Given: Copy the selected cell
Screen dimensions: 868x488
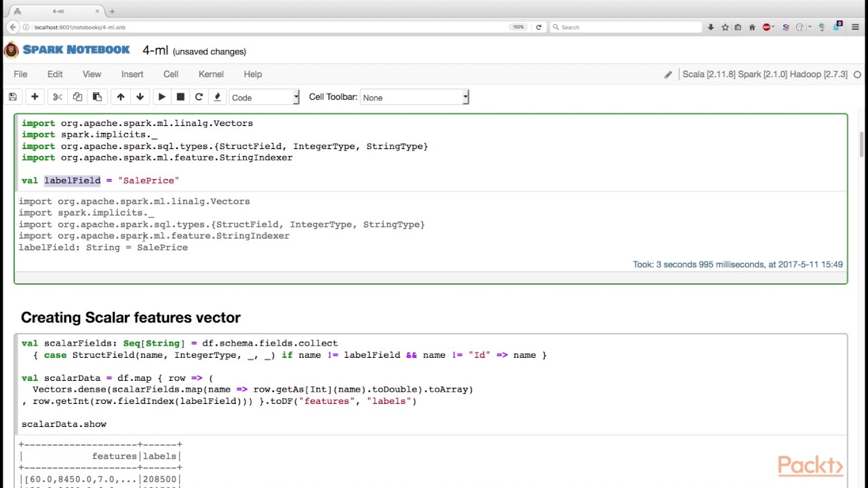Looking at the screenshot, I should (77, 97).
